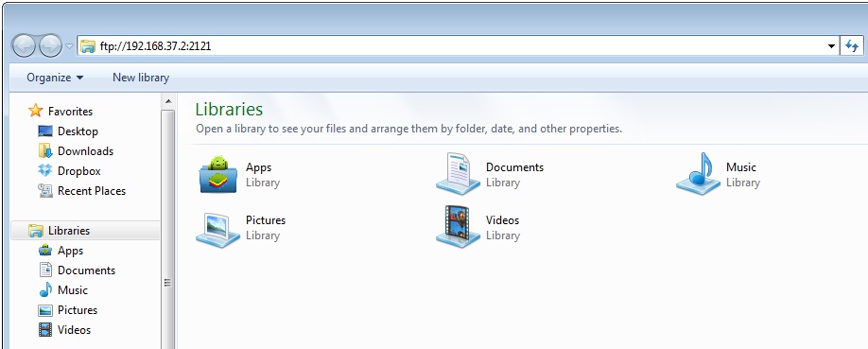The height and width of the screenshot is (349, 868).
Task: Select Pictures label in navigation pane
Action: [78, 310]
